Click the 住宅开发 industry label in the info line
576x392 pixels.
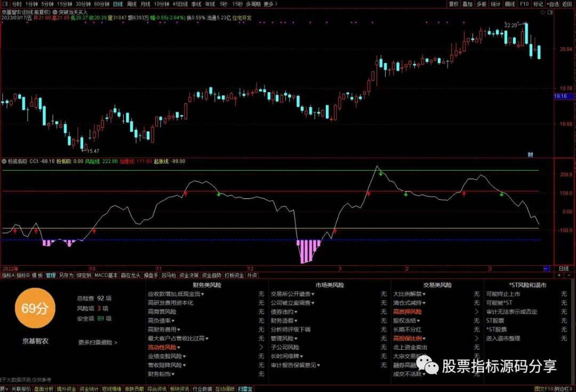pyautogui.click(x=242, y=18)
